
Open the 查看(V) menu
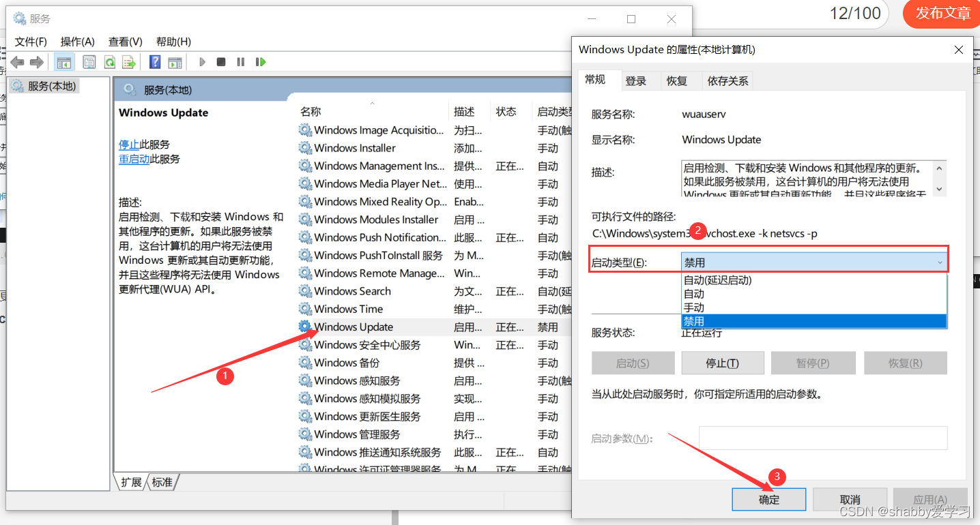(125, 42)
